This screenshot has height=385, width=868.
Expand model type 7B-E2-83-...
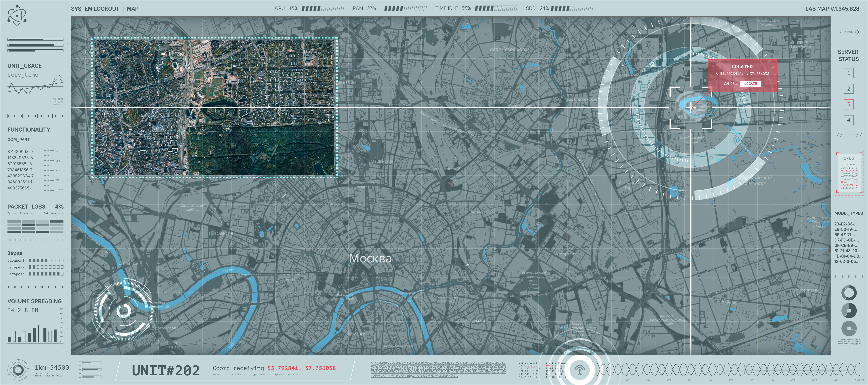(846, 224)
